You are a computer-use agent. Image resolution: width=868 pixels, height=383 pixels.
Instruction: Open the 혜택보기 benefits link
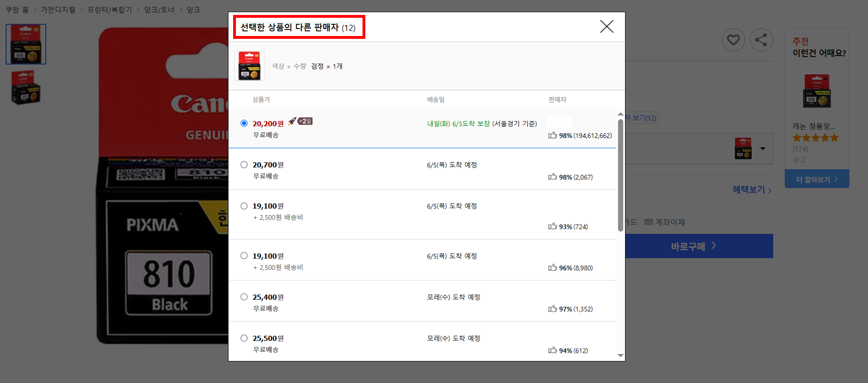tap(752, 189)
